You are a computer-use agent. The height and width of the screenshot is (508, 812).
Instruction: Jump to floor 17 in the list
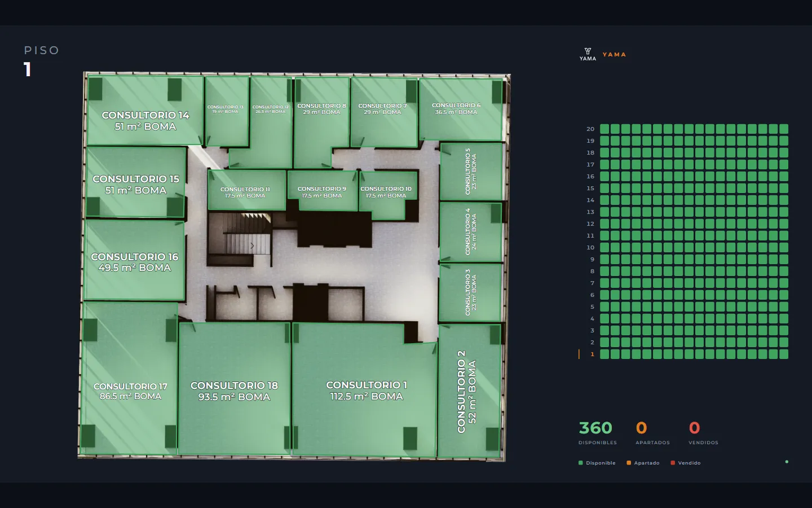(x=590, y=165)
